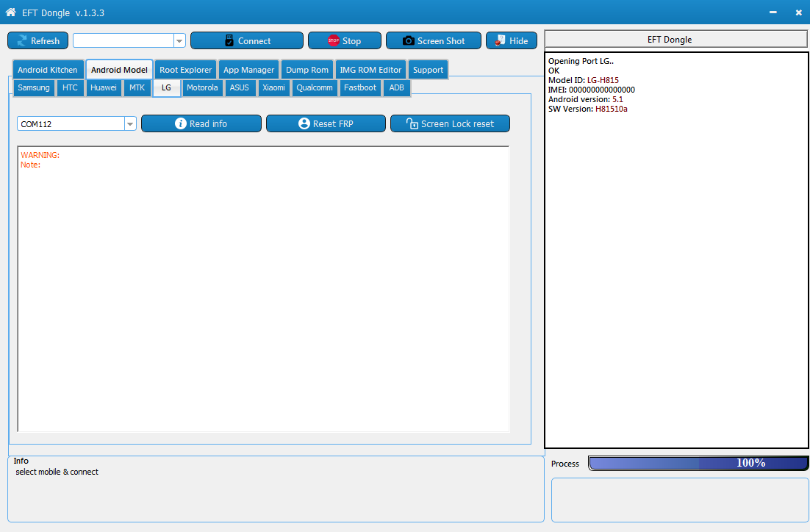
Task: Click the empty device combo box field
Action: pyautogui.click(x=123, y=41)
